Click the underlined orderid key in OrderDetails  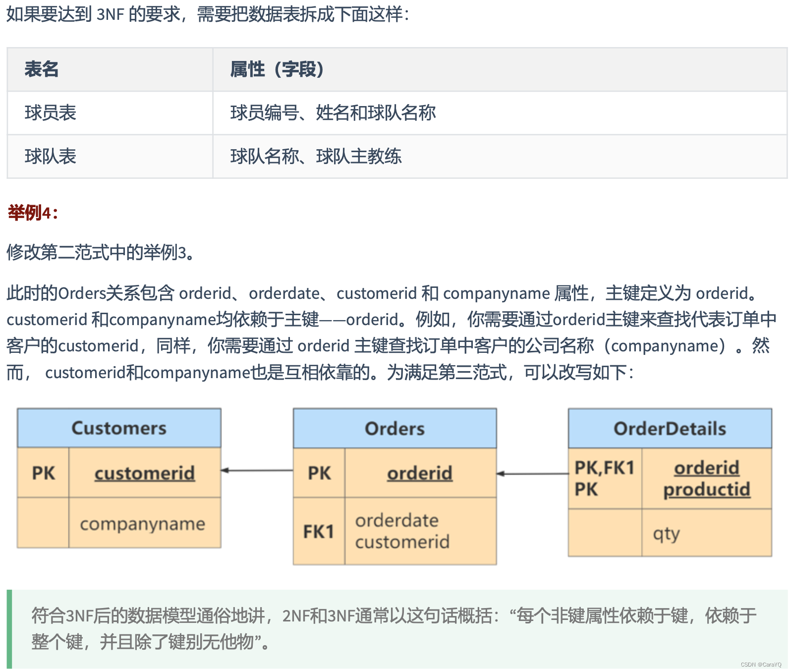click(707, 468)
